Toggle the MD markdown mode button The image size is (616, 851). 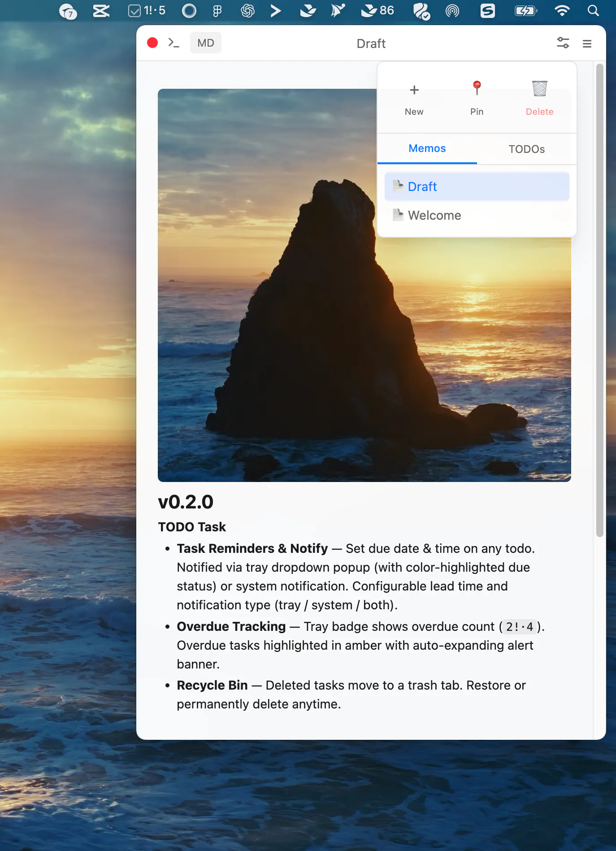206,43
